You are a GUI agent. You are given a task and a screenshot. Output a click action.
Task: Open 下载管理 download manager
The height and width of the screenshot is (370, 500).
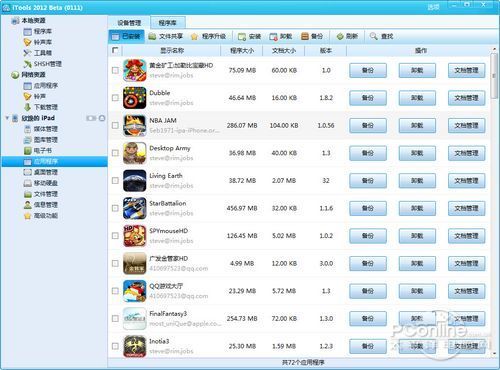tap(41, 107)
